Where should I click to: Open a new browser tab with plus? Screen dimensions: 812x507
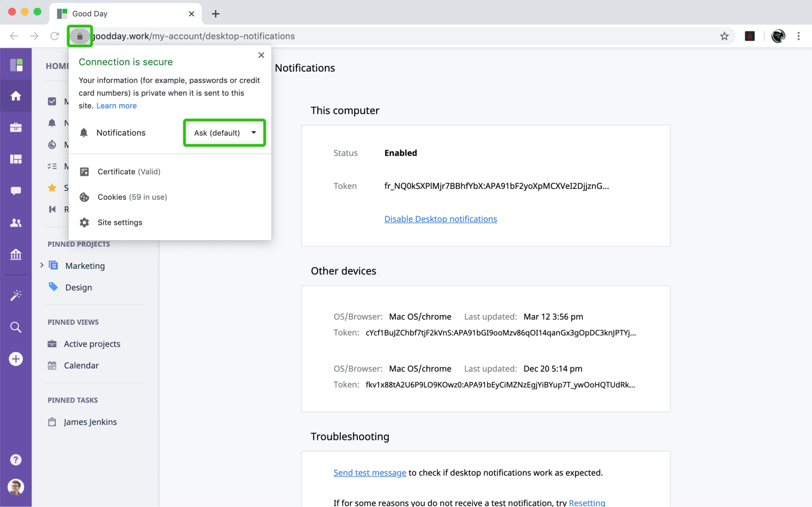(x=216, y=14)
